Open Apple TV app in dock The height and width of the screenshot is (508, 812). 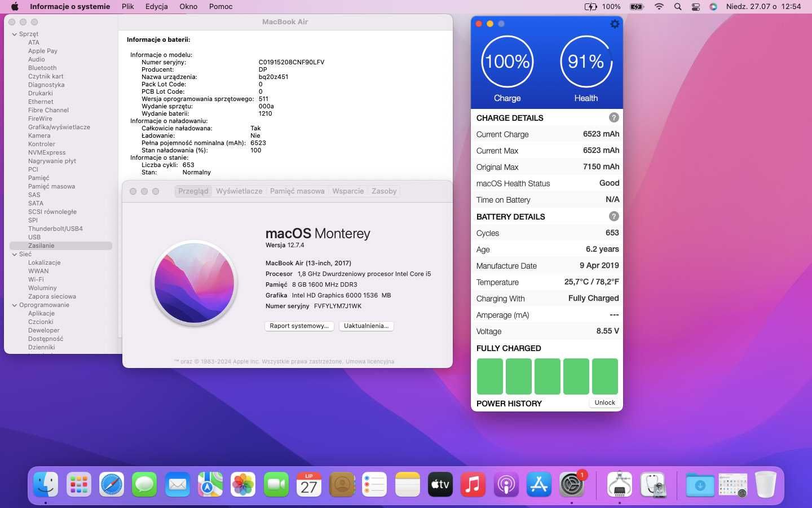[440, 484]
